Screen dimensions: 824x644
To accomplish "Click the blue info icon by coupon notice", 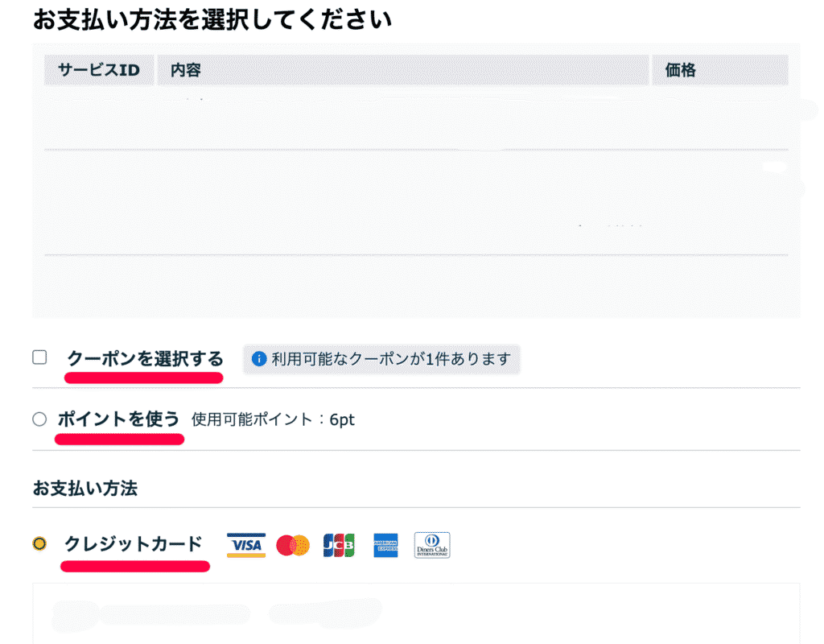I will click(259, 359).
